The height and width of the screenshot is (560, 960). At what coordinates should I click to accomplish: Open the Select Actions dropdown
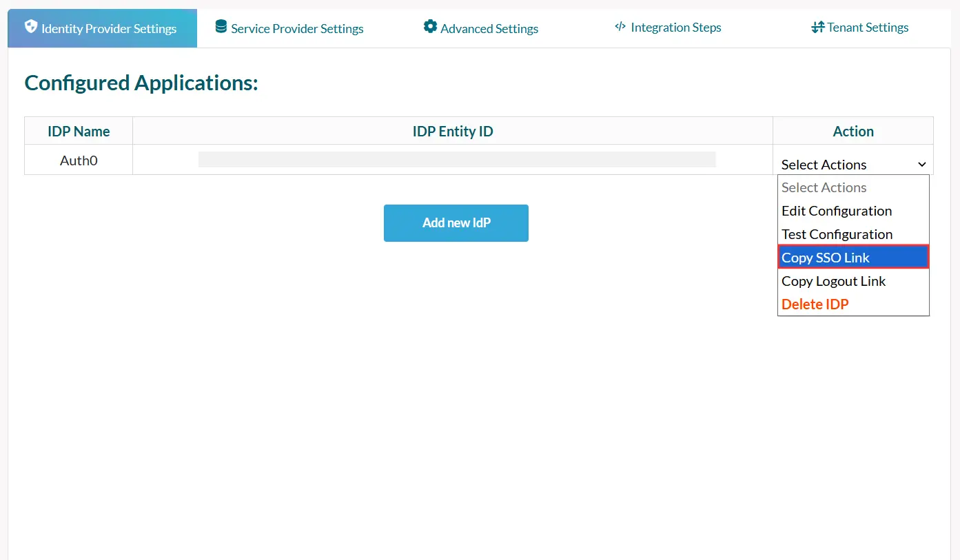coord(852,165)
